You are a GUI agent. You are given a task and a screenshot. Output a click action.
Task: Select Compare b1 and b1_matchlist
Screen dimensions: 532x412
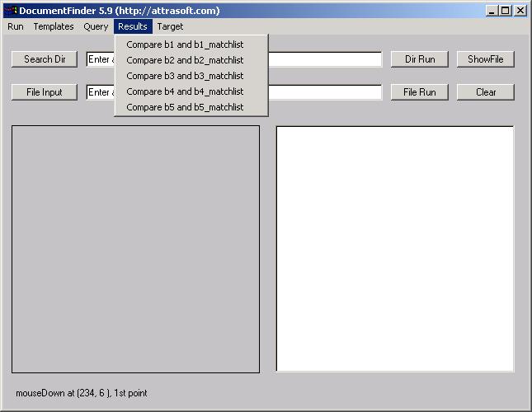click(185, 44)
